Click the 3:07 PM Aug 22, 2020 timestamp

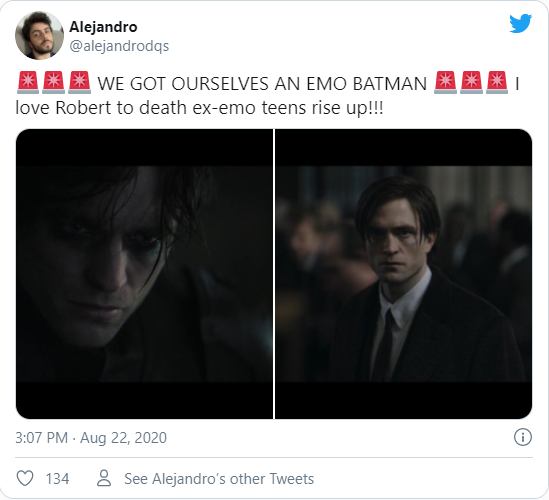[91, 438]
